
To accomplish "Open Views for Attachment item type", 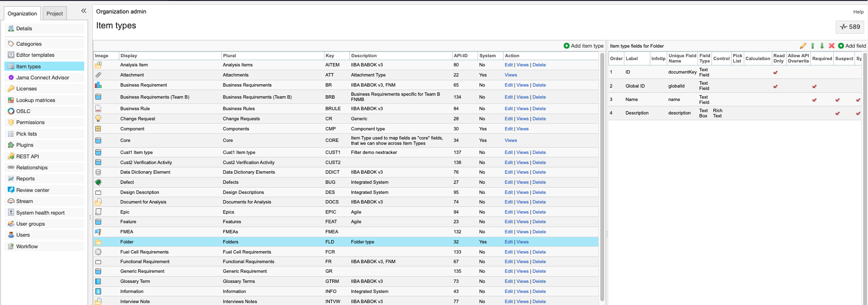I will point(511,75).
